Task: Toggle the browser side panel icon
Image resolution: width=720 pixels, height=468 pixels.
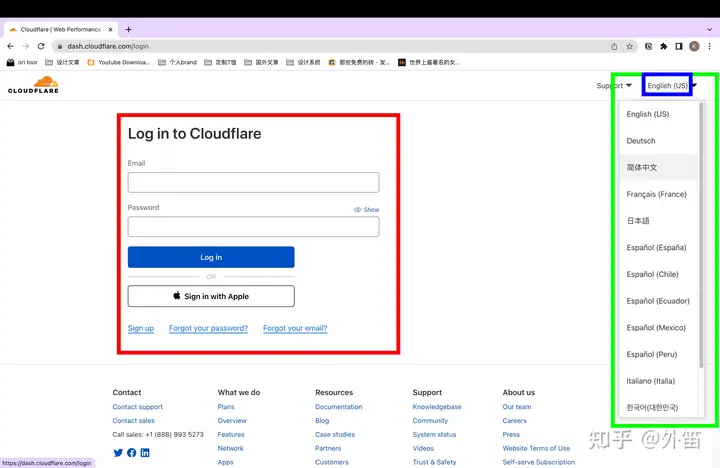Action: (679, 46)
